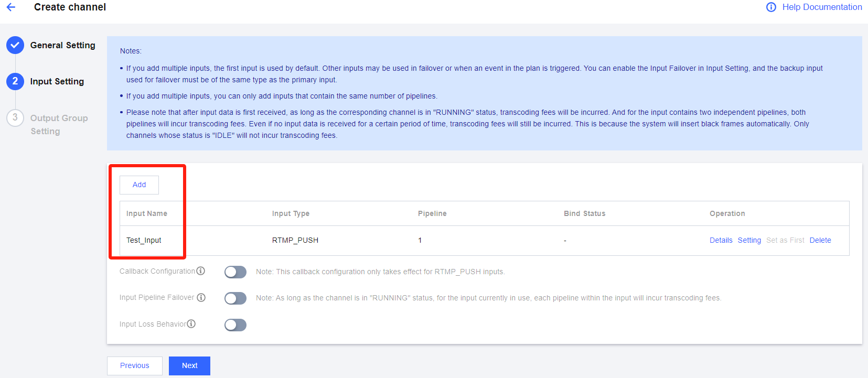Screen dimensions: 868x378
Task: Click the Help Documentation info icon
Action: tap(771, 7)
